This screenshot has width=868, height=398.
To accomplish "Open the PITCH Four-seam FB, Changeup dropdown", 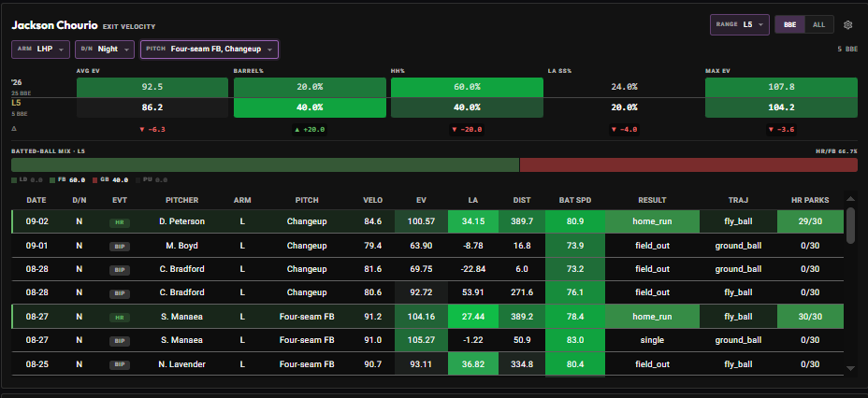I will pos(210,49).
